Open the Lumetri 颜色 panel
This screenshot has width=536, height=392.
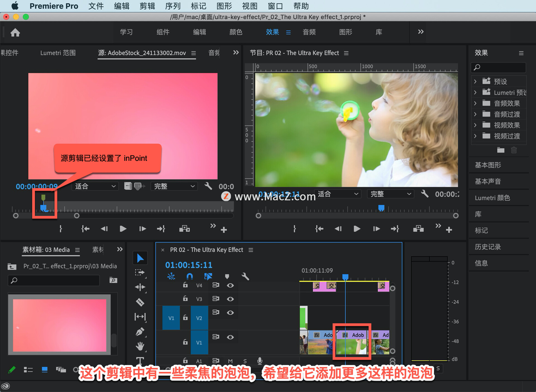point(492,198)
